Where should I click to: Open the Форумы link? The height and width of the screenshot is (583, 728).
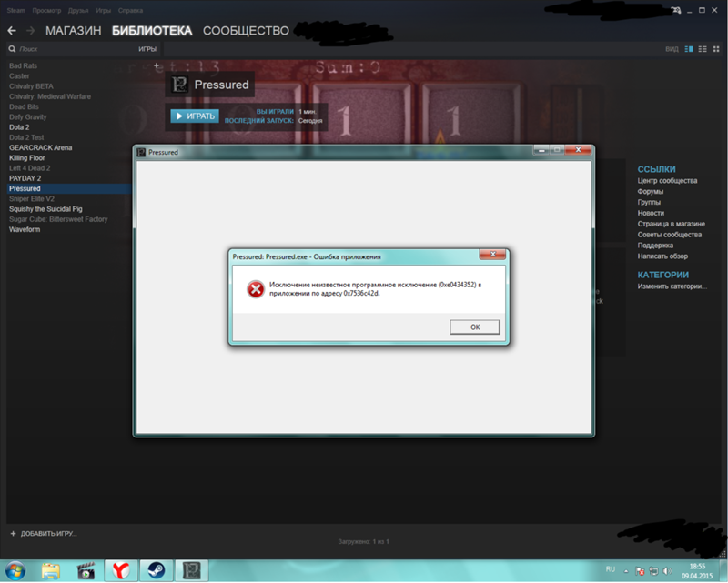(651, 191)
